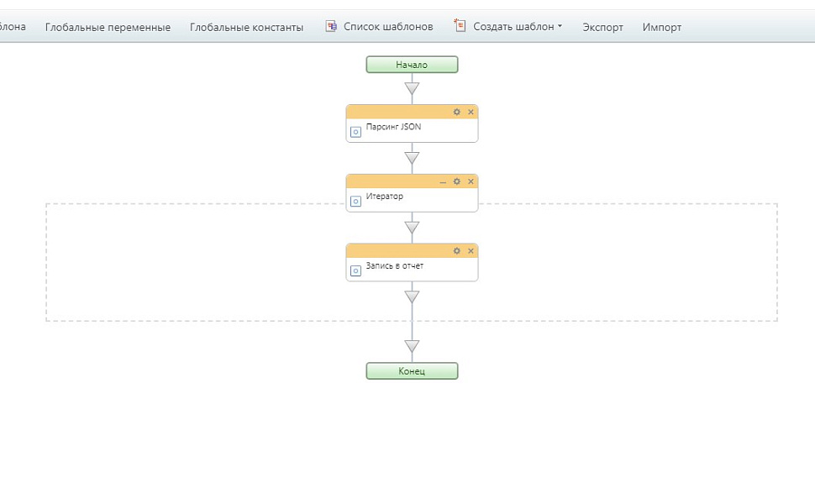815x504 pixels.
Task: Select the Конец end node
Action: coord(412,370)
